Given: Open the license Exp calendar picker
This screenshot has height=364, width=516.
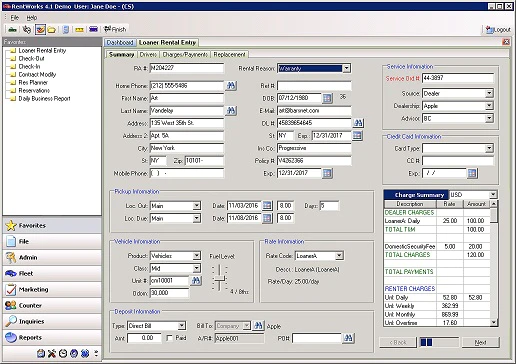Looking at the screenshot, I should 357,136.
